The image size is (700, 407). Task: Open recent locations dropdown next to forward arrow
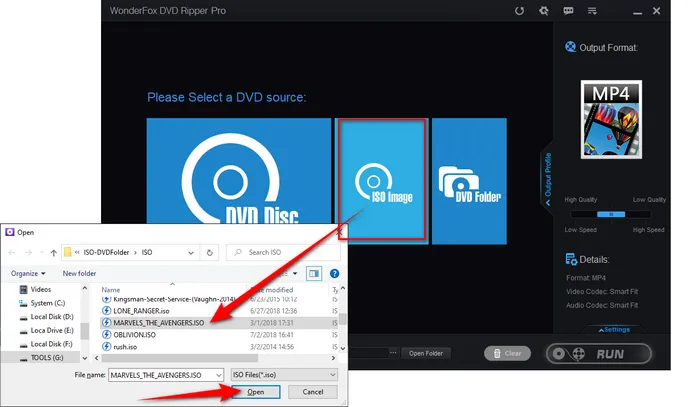point(42,253)
